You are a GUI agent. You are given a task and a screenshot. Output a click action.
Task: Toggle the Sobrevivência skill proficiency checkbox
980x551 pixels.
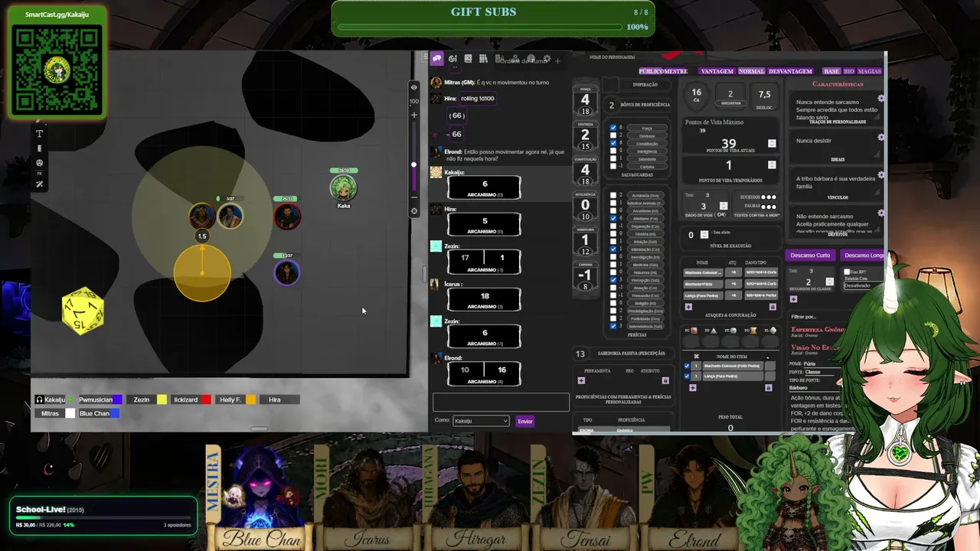(x=613, y=326)
